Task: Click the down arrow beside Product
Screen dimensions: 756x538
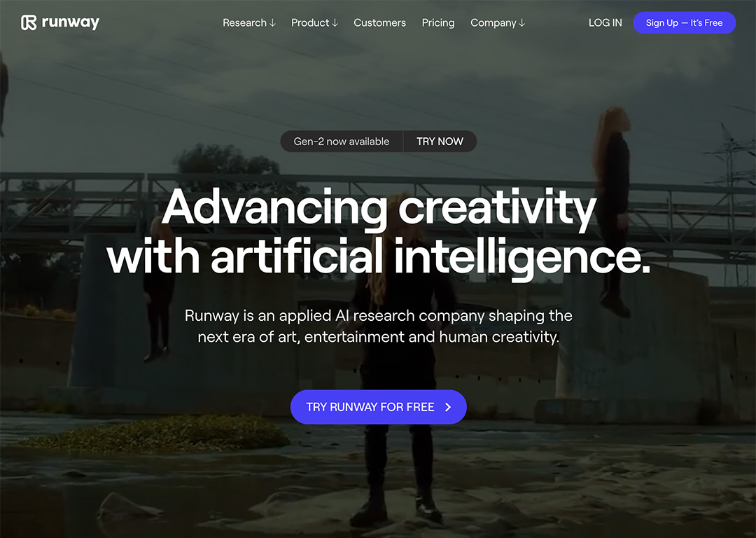Action: (335, 22)
